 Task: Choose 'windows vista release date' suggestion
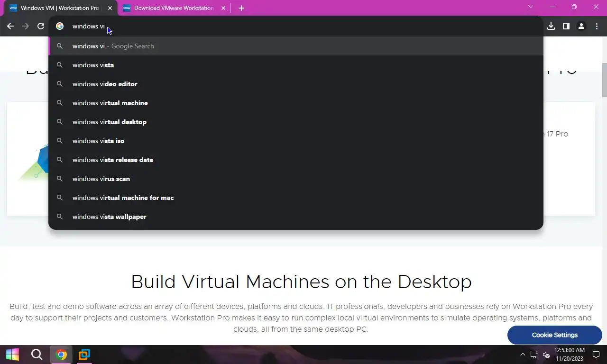click(296, 160)
